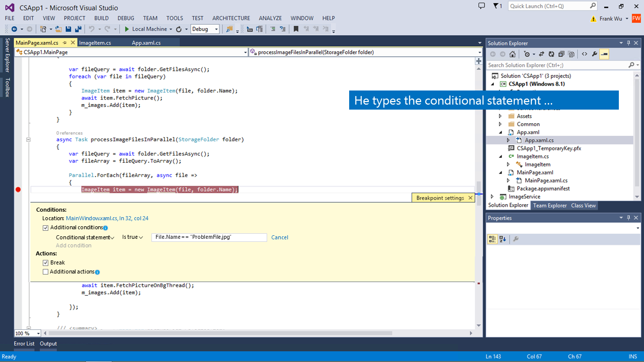Open the Conditional statement dropdown
This screenshot has height=362, width=644.
(x=85, y=237)
